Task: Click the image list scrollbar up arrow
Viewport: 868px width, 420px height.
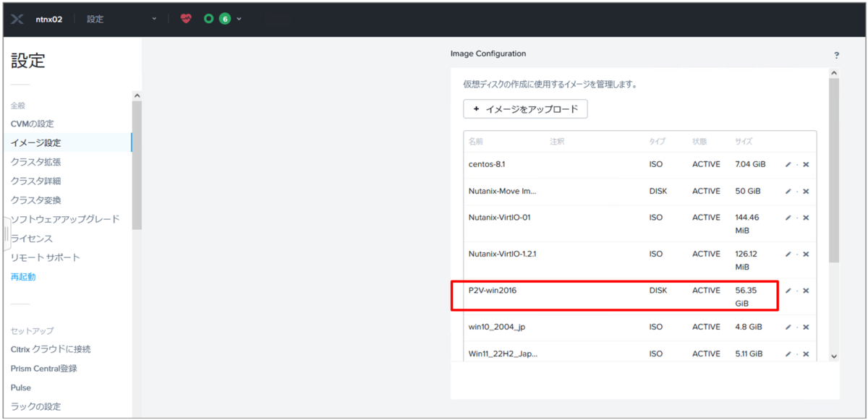Action: click(x=834, y=73)
